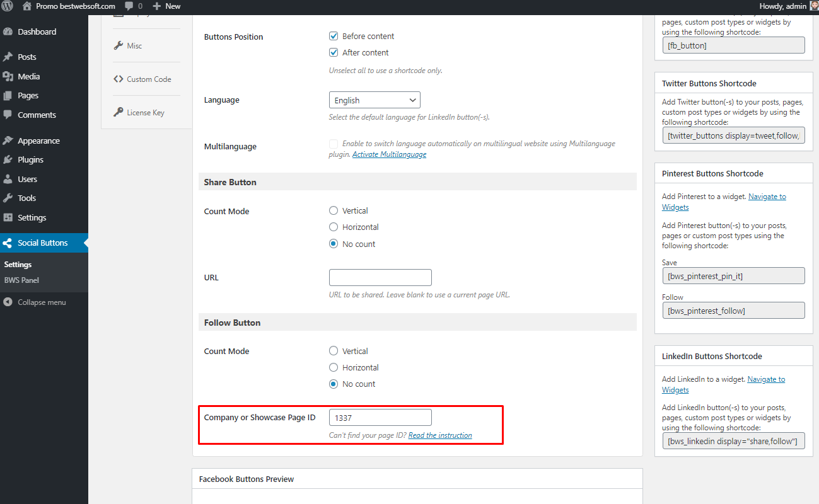Click the Dashboard gauge icon
Image resolution: width=819 pixels, height=504 pixels.
[x=8, y=31]
